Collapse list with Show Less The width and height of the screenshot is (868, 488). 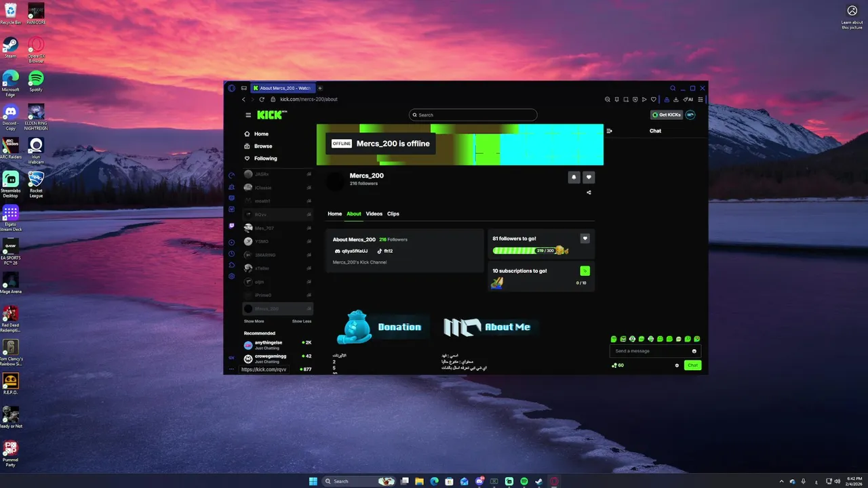click(x=302, y=321)
